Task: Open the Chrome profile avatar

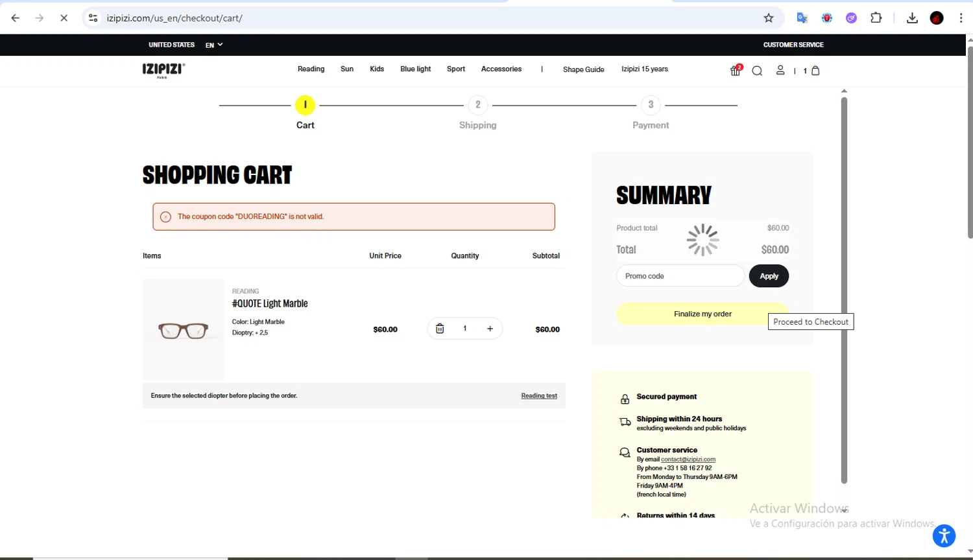Action: tap(937, 18)
